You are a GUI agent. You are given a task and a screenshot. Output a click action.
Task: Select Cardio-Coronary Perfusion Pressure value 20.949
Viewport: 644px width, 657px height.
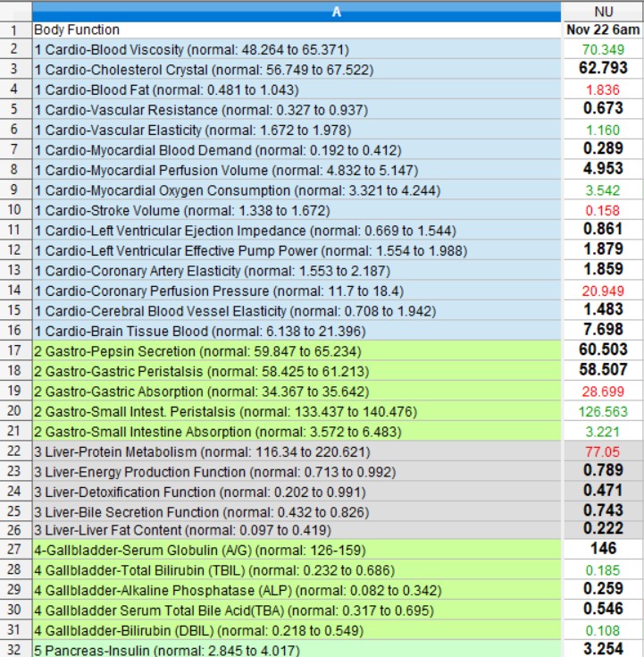[x=602, y=291]
